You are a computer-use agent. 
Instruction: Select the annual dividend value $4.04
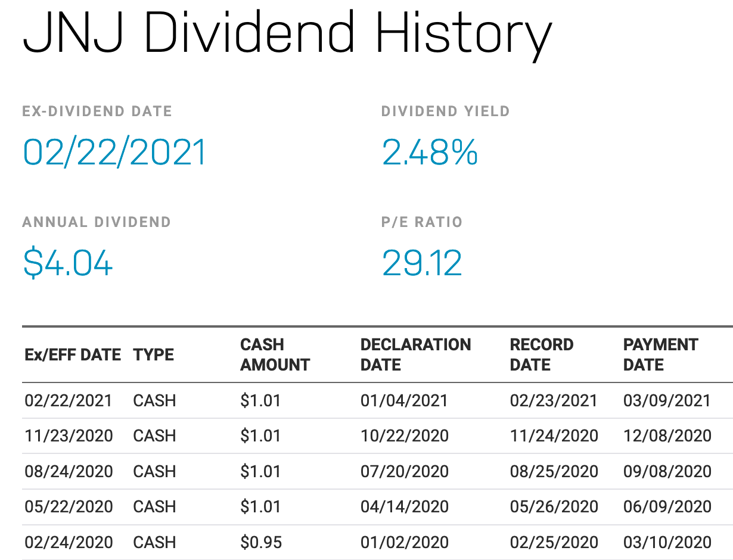tap(68, 263)
